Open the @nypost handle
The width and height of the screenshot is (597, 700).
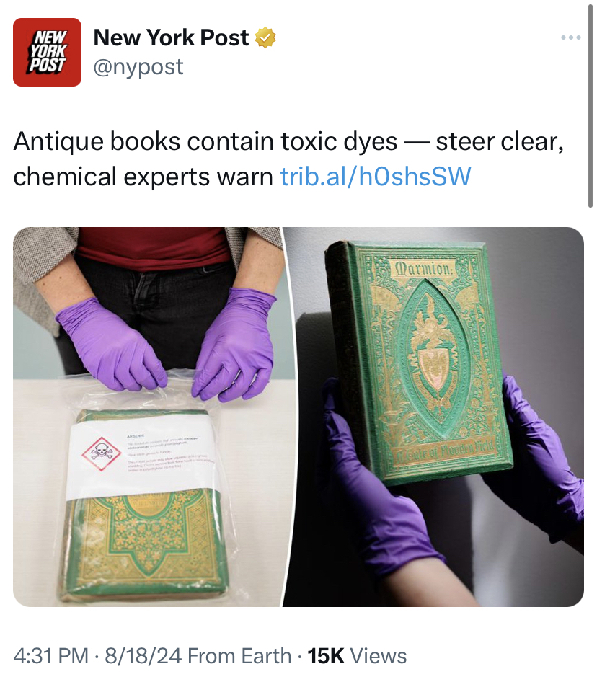138,67
